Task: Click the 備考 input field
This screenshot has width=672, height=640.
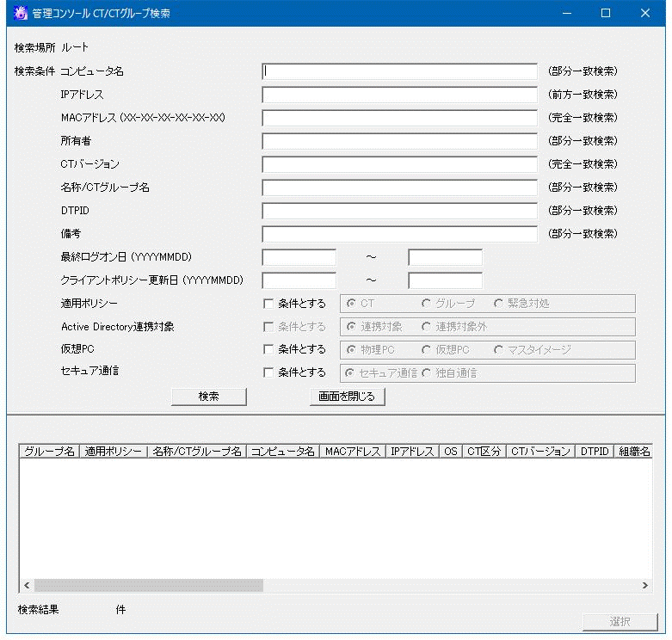Action: coord(399,234)
